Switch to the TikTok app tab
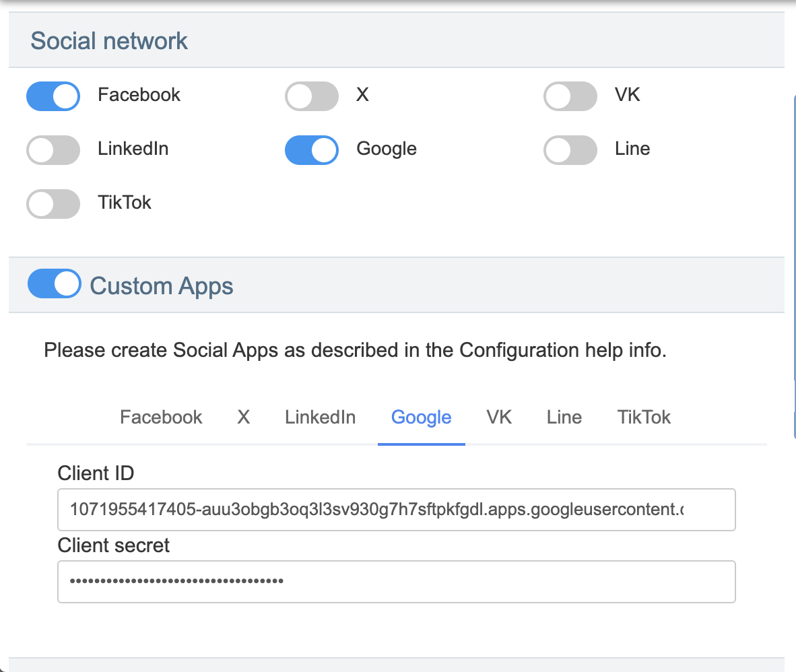This screenshot has width=796, height=672. [644, 417]
